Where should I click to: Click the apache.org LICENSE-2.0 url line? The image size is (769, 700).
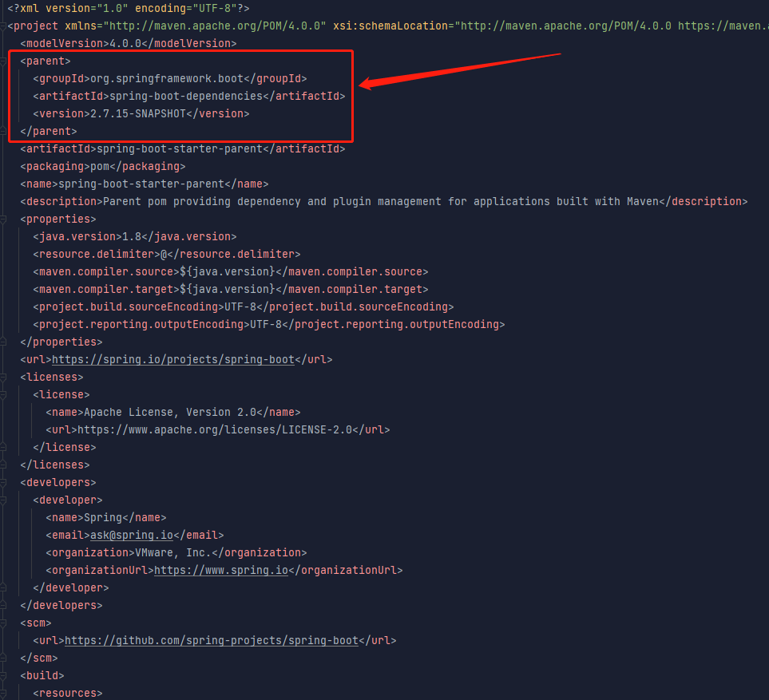[x=218, y=430]
